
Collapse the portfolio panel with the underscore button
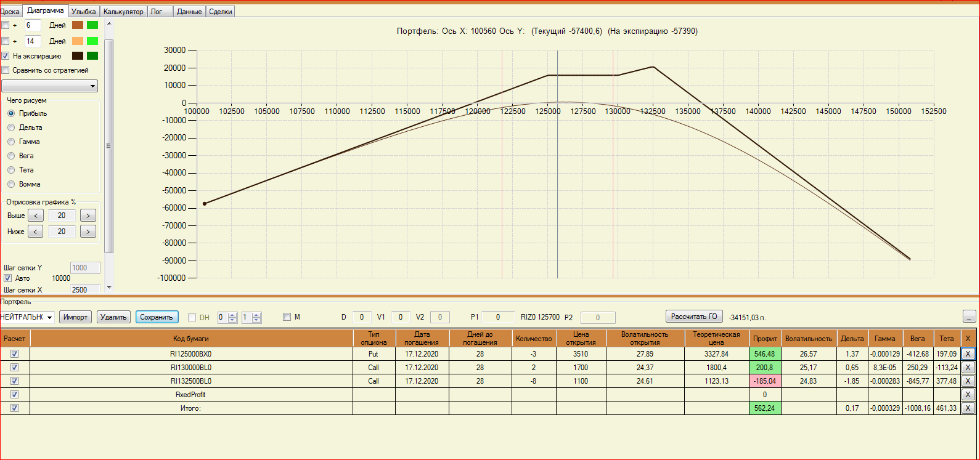pos(969,317)
